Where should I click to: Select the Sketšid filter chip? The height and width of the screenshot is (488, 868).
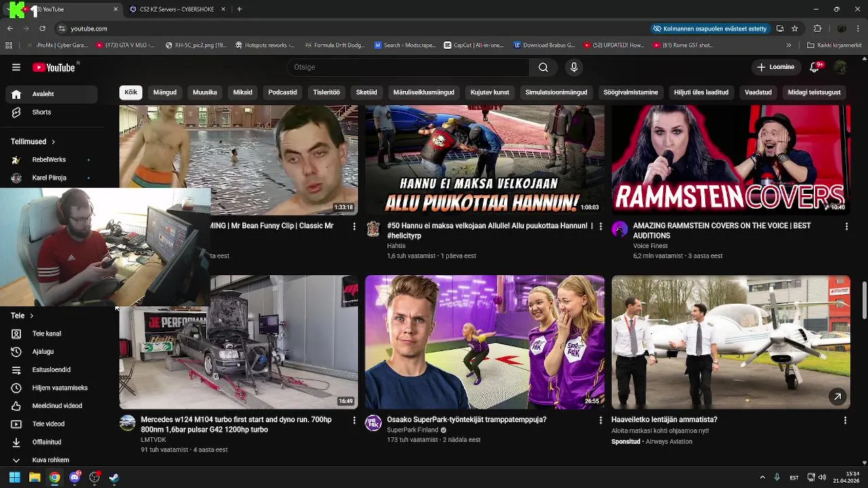pyautogui.click(x=366, y=92)
